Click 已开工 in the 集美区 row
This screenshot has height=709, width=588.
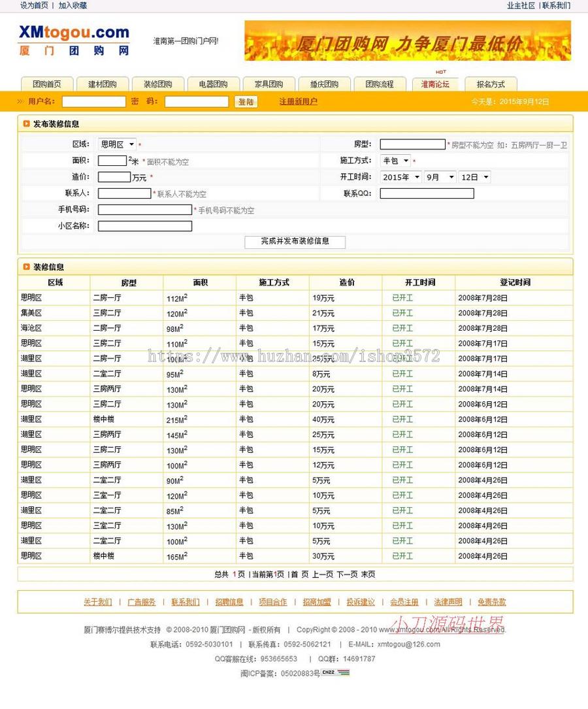pos(402,313)
